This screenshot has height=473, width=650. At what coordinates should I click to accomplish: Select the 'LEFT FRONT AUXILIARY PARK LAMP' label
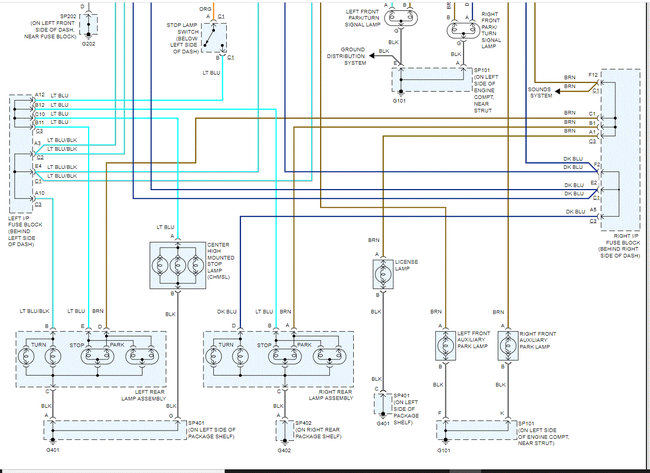(473, 340)
